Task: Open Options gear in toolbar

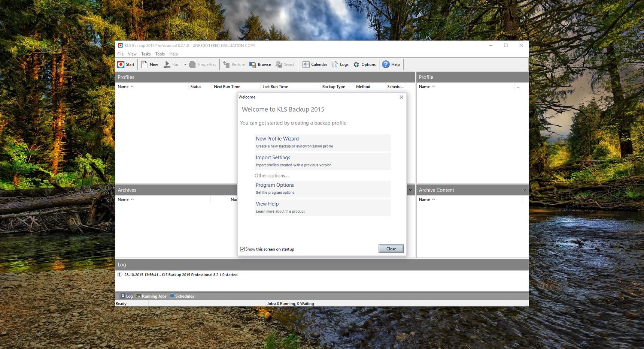Action: coord(364,64)
